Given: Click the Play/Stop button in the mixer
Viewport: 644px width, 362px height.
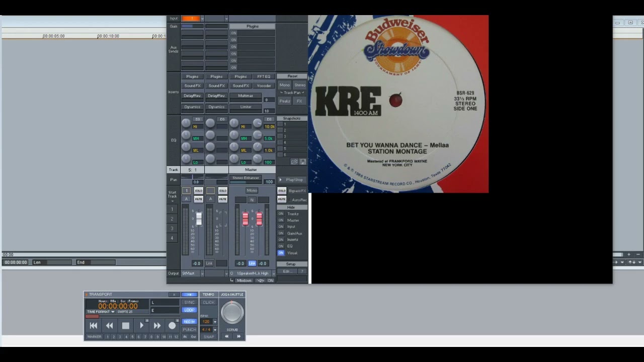Looking at the screenshot, I should pos(291,179).
